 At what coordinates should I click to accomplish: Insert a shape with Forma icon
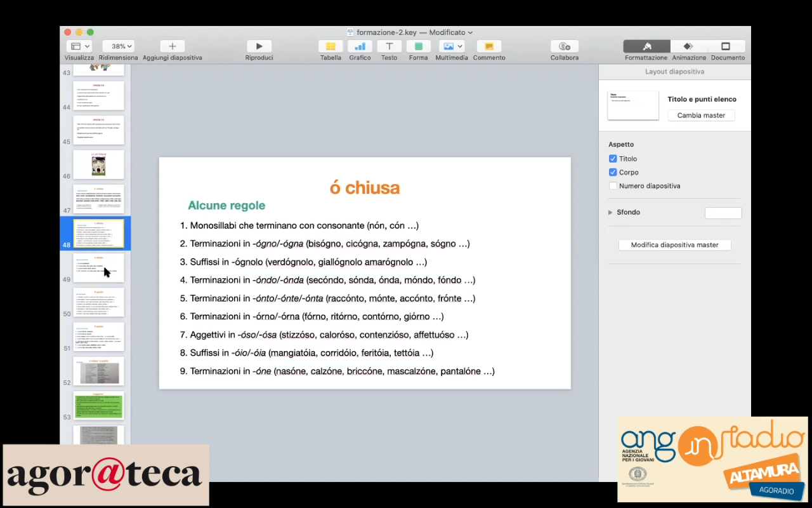[418, 46]
